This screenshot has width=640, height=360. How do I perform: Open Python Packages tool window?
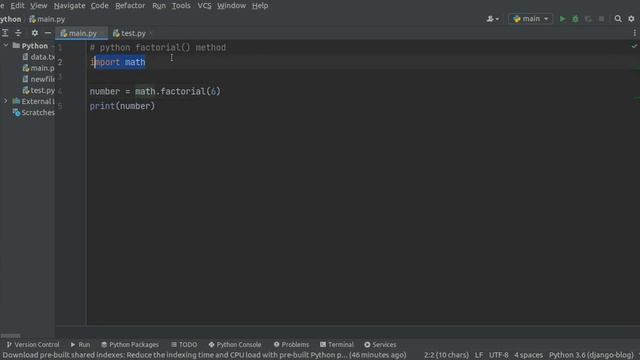(130, 344)
